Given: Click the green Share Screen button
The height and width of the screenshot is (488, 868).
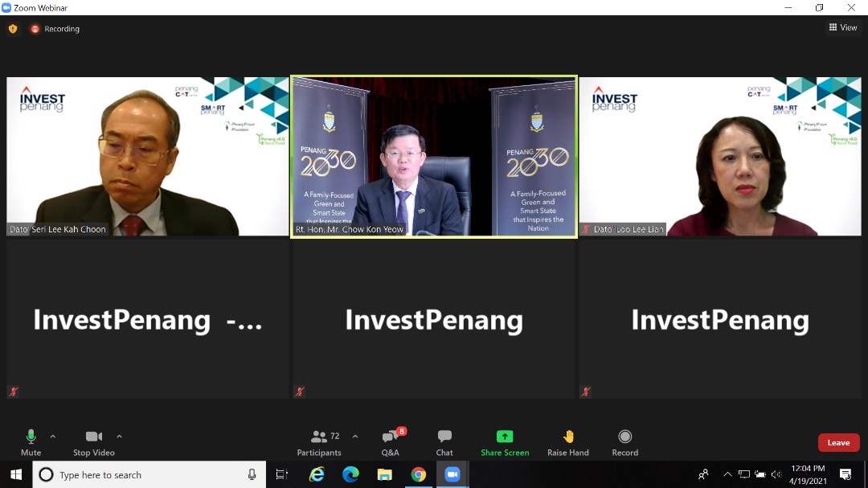Looking at the screenshot, I should [x=505, y=443].
